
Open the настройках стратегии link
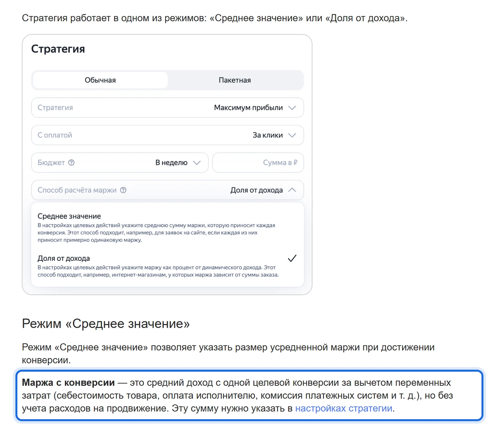pyautogui.click(x=343, y=408)
